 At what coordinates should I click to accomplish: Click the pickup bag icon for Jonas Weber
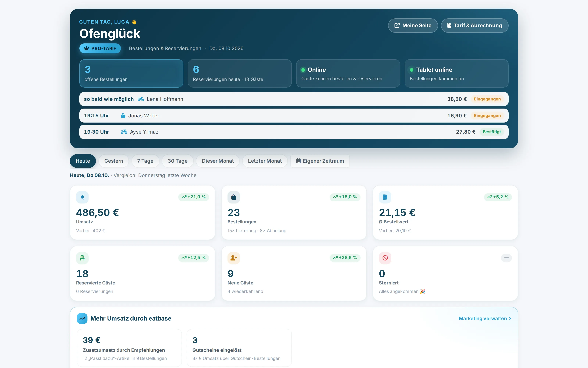tap(123, 116)
